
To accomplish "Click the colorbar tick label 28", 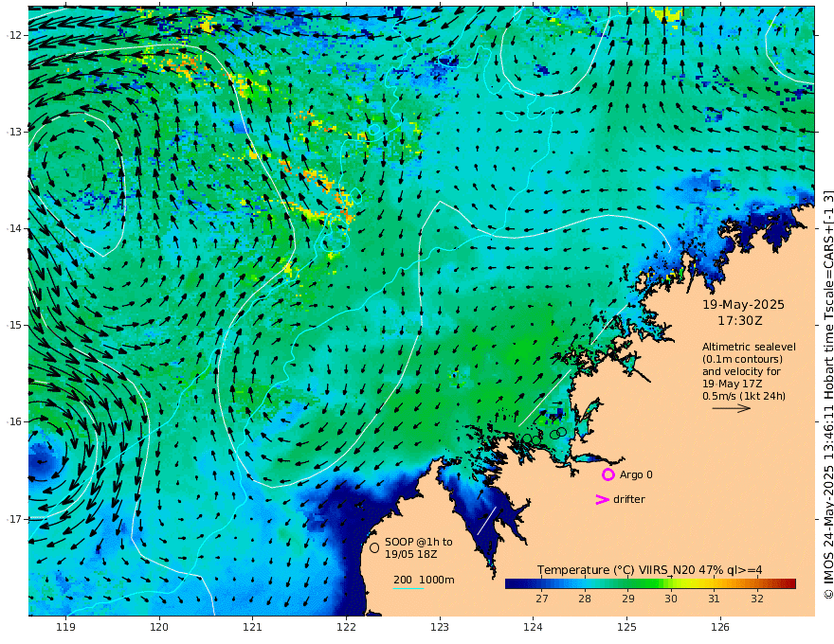I will (585, 599).
